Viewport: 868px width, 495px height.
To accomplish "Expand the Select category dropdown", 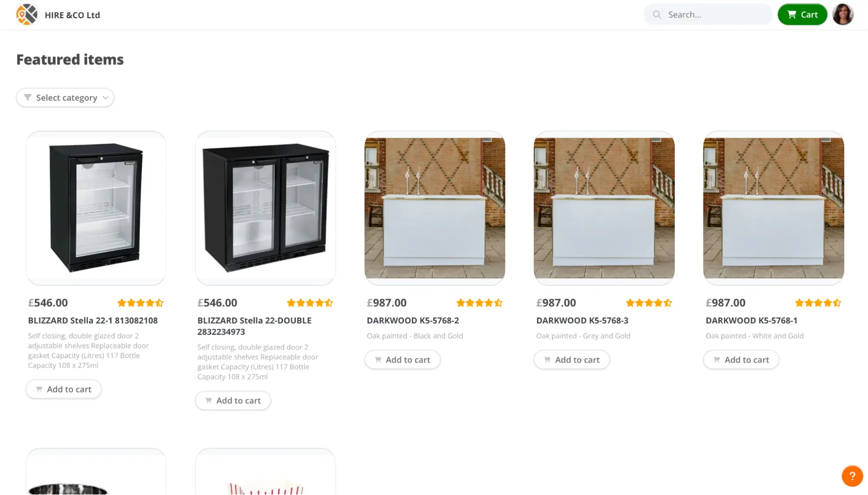I will (x=65, y=97).
